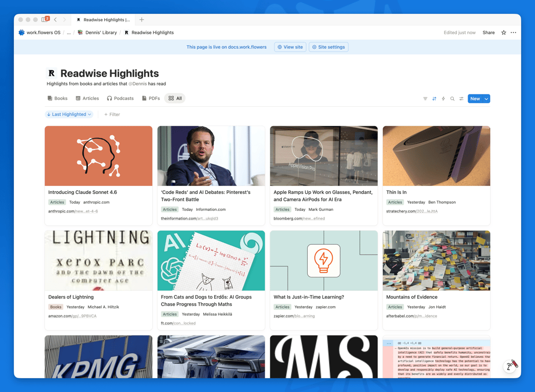Switch to the Articles view tab
Image resolution: width=535 pixels, height=392 pixels.
(87, 99)
